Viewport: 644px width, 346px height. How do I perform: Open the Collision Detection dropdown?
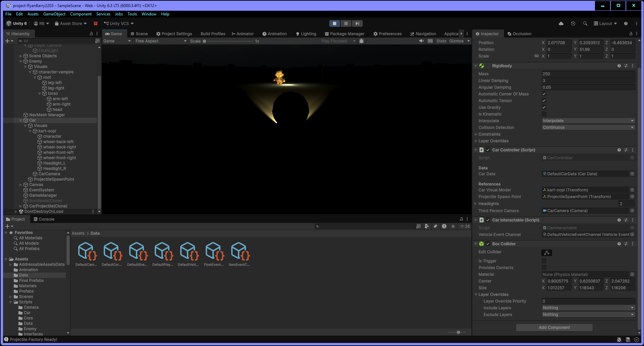tap(588, 127)
